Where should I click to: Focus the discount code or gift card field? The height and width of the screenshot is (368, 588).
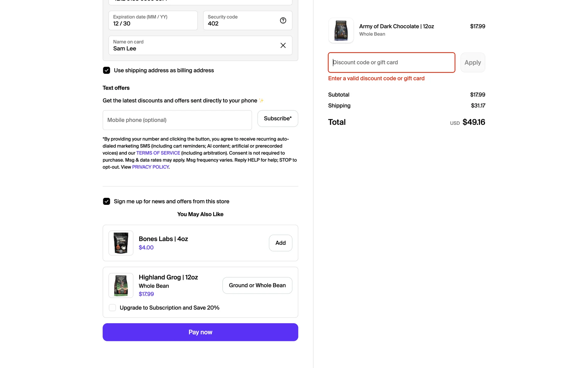click(391, 63)
